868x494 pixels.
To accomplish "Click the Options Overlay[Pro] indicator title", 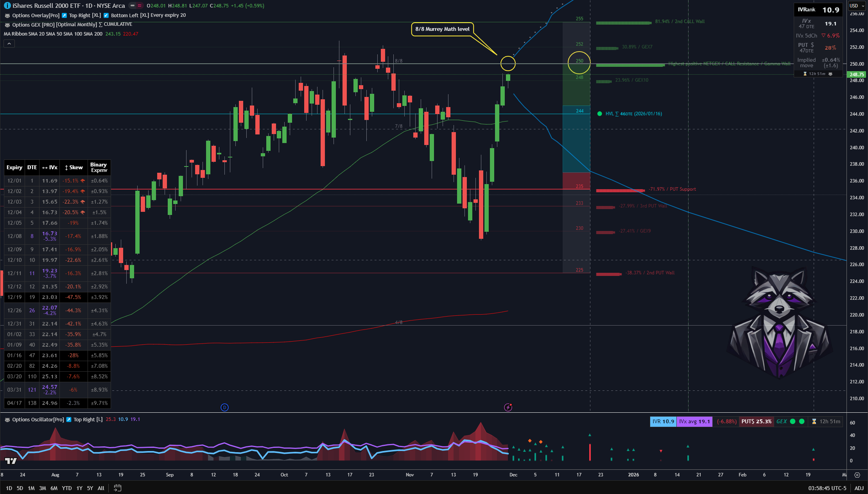I will click(x=36, y=15).
